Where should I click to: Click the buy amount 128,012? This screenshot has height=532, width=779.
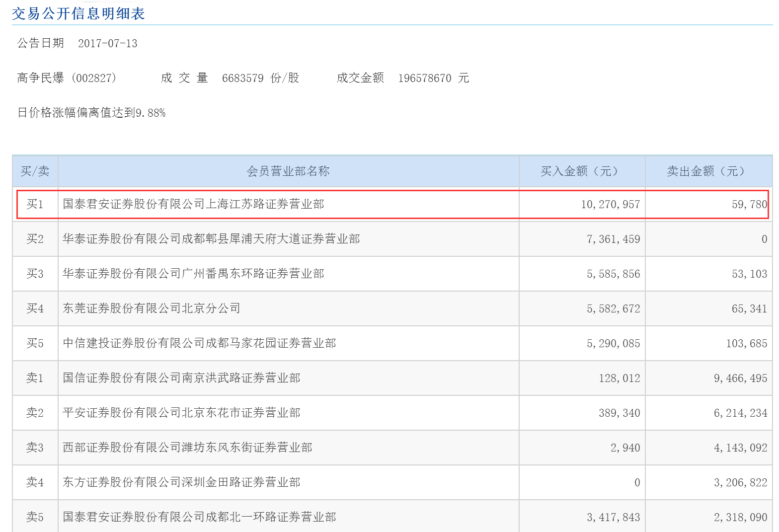pyautogui.click(x=620, y=378)
